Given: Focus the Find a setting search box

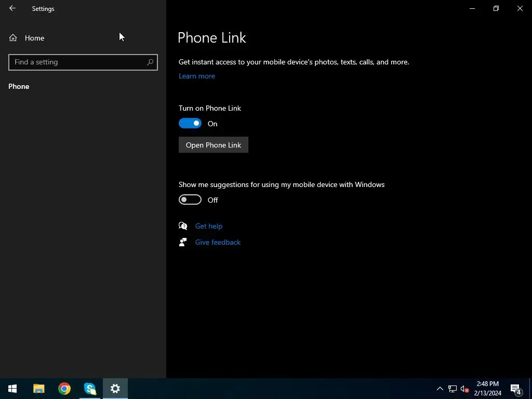Looking at the screenshot, I should pyautogui.click(x=83, y=62).
